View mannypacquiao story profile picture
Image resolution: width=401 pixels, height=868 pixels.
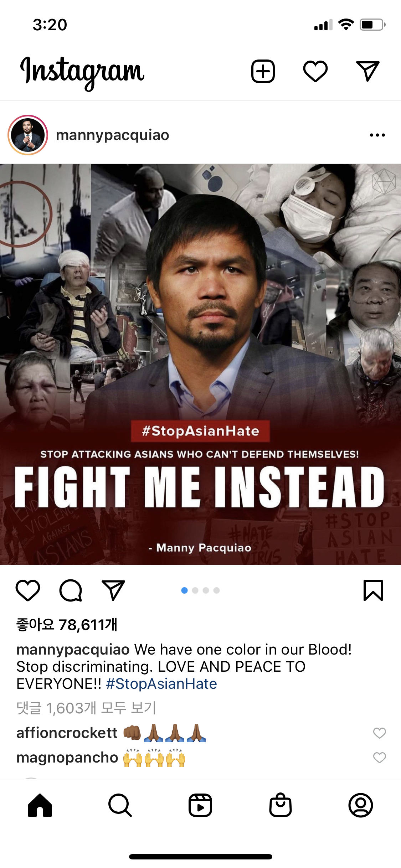coord(28,135)
